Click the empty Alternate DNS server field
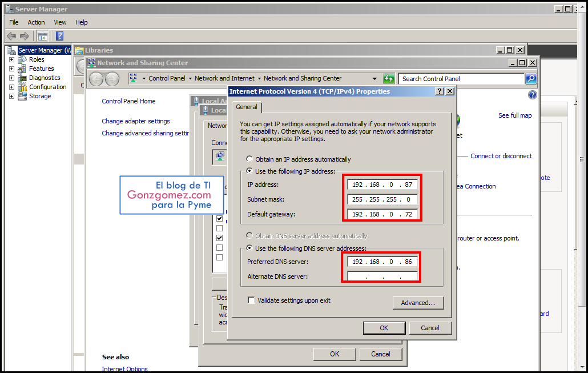 [382, 276]
